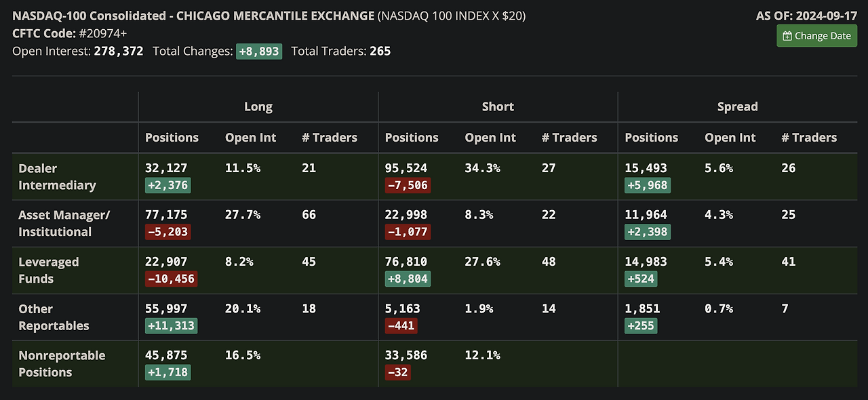Click the AS OF 2024-09-17 date label
This screenshot has height=400, width=868.
(806, 16)
